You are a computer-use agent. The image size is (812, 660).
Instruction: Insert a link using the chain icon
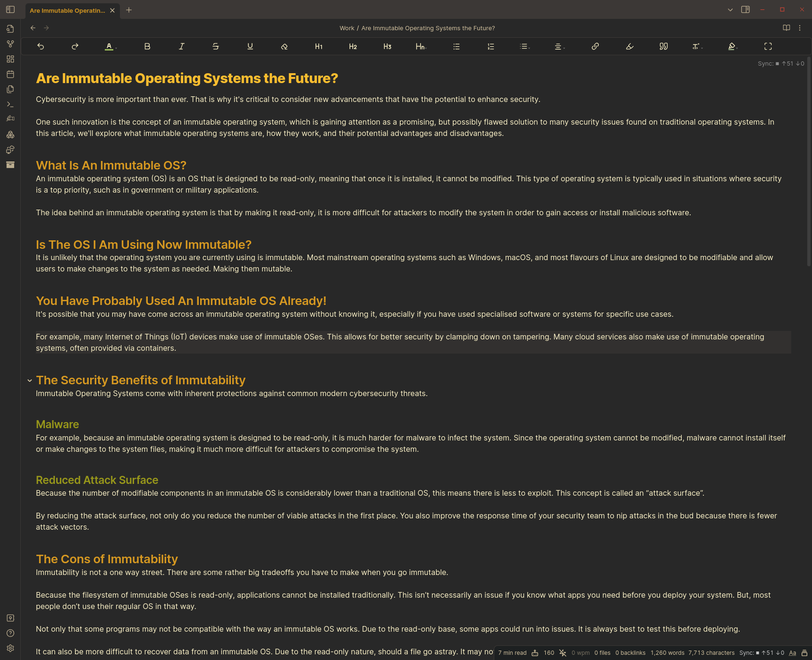point(595,46)
